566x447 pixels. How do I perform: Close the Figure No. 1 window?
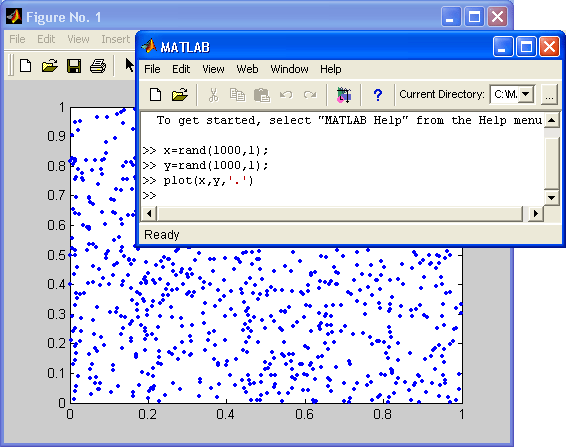[x=497, y=17]
